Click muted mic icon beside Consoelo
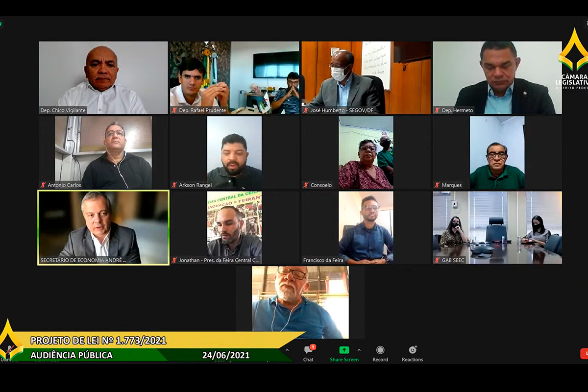 [x=306, y=185]
